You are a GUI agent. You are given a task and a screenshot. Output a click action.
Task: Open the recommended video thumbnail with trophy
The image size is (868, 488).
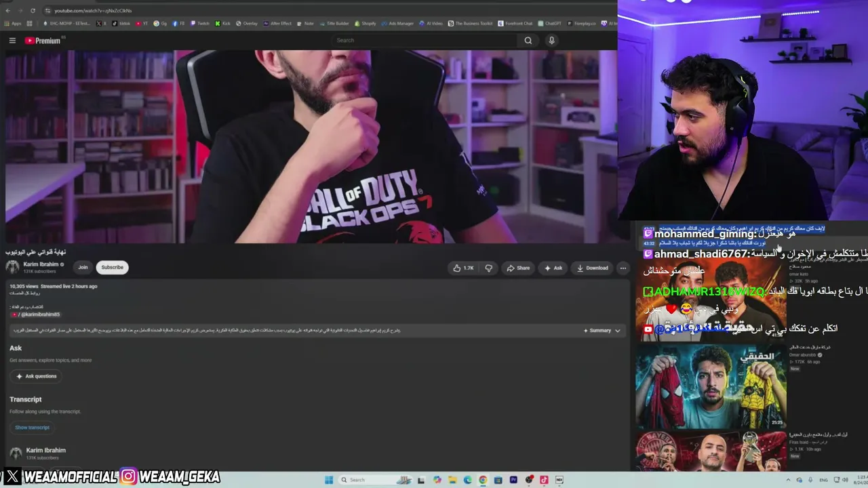711,450
